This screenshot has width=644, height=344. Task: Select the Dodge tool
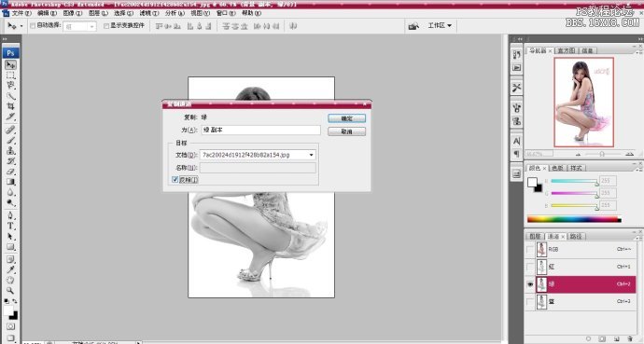[x=10, y=202]
